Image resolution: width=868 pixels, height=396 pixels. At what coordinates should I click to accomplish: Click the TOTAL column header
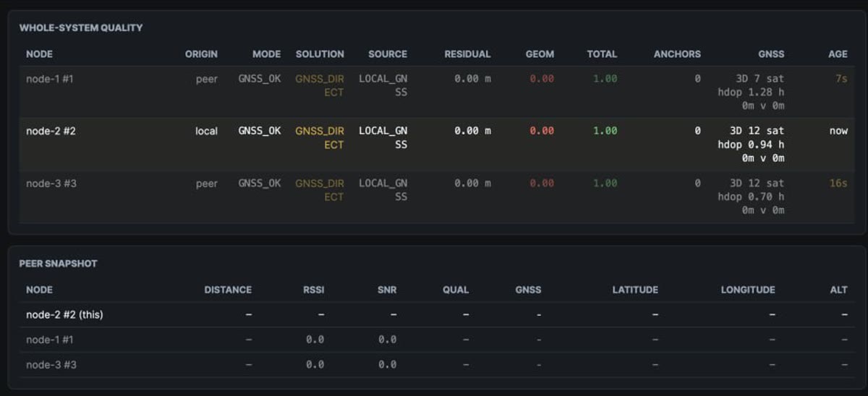602,54
